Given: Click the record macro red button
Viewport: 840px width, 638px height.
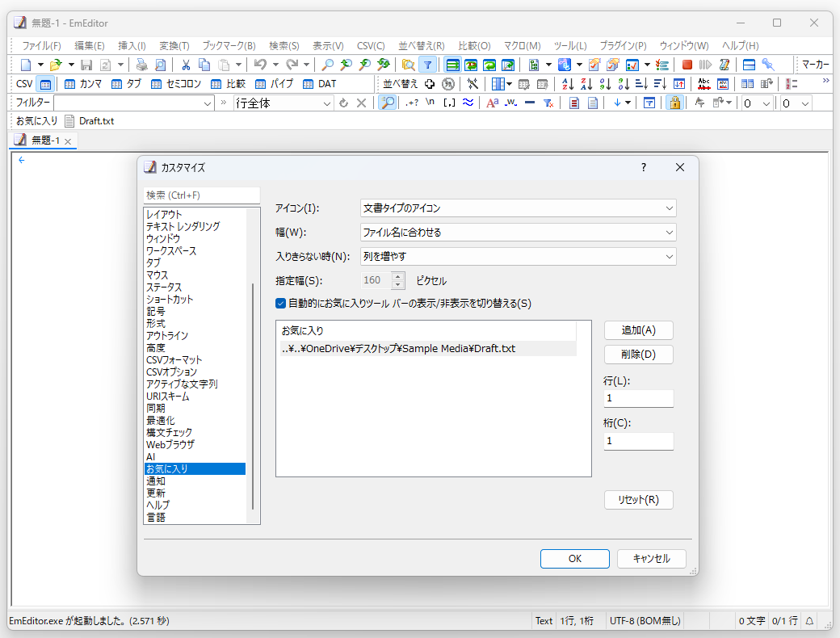Looking at the screenshot, I should pyautogui.click(x=686, y=63).
